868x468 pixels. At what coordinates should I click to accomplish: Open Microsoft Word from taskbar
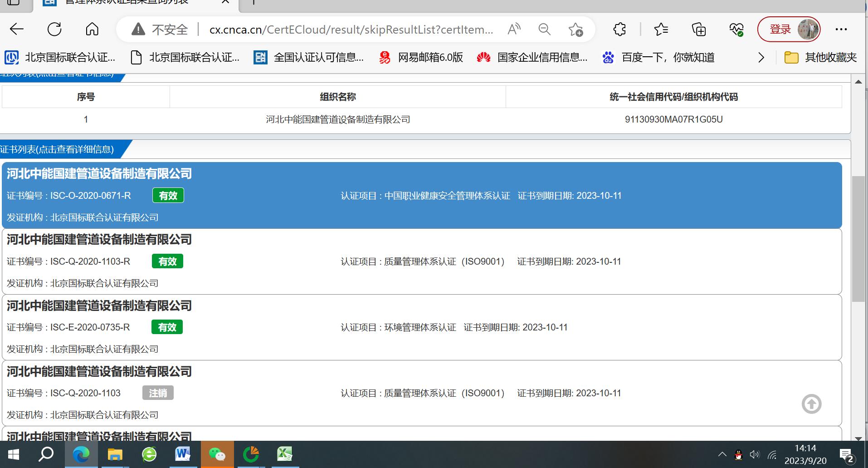tap(183, 454)
